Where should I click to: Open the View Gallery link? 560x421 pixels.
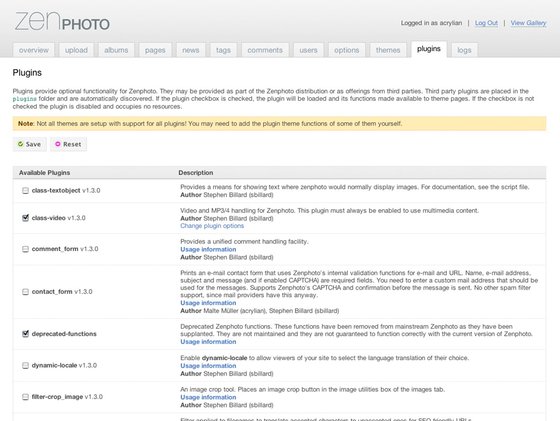click(x=528, y=23)
